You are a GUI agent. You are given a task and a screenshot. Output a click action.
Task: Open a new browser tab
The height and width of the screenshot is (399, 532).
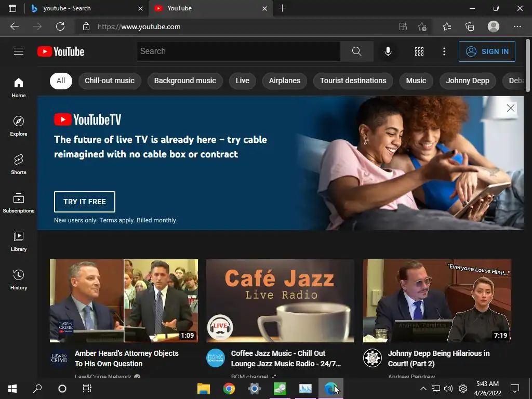(282, 8)
